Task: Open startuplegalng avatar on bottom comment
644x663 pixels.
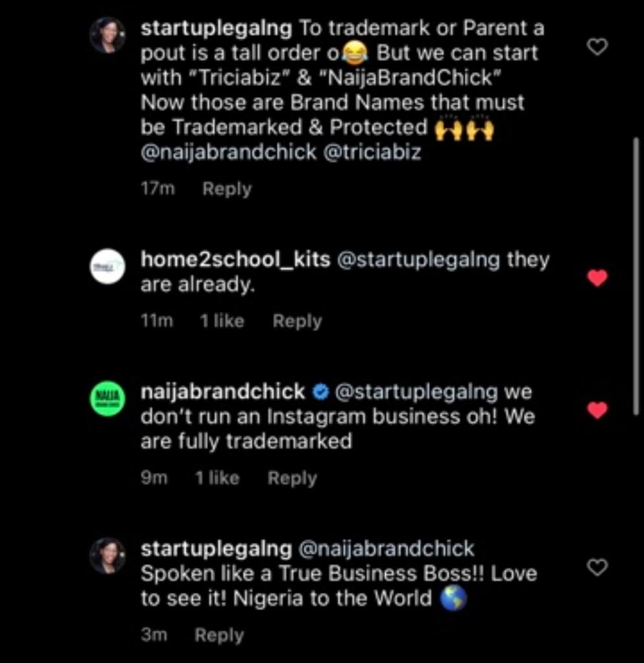Action: coord(107,556)
